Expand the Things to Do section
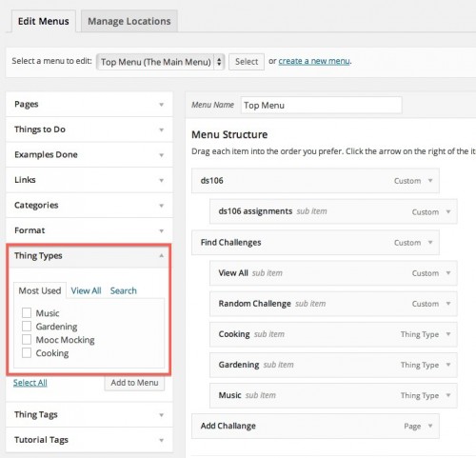 point(89,129)
